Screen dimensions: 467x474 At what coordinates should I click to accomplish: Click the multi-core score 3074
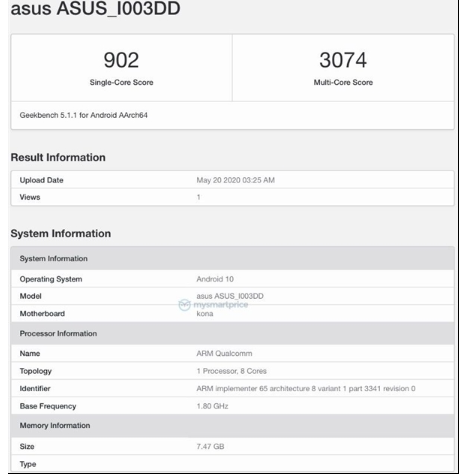coord(343,60)
